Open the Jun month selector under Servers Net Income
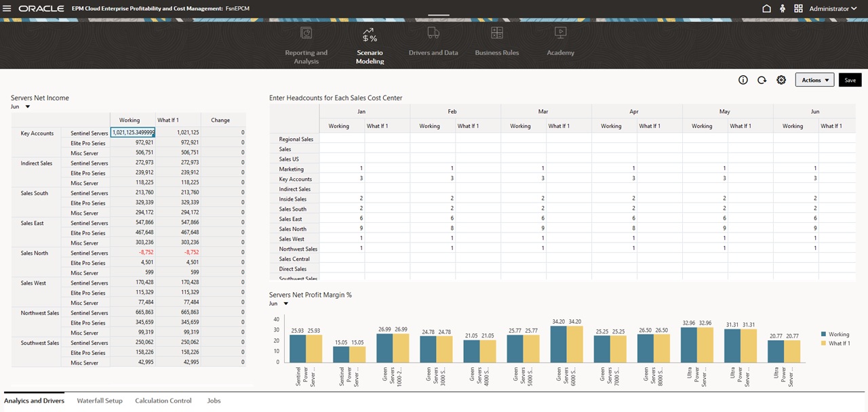The image size is (868, 412). pos(20,106)
